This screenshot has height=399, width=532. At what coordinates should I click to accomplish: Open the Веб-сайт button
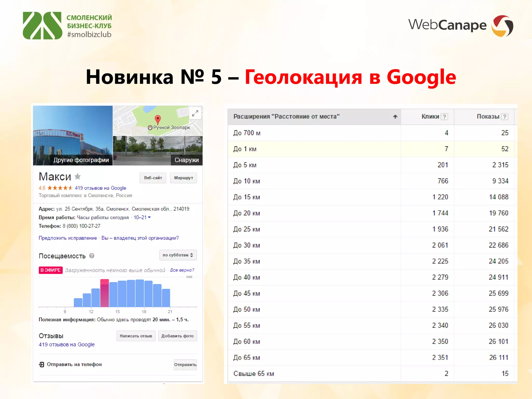[x=153, y=178]
